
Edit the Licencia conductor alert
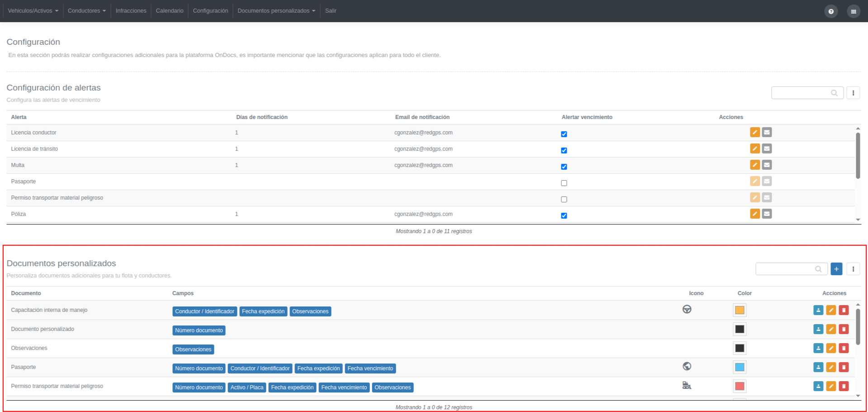click(x=755, y=132)
